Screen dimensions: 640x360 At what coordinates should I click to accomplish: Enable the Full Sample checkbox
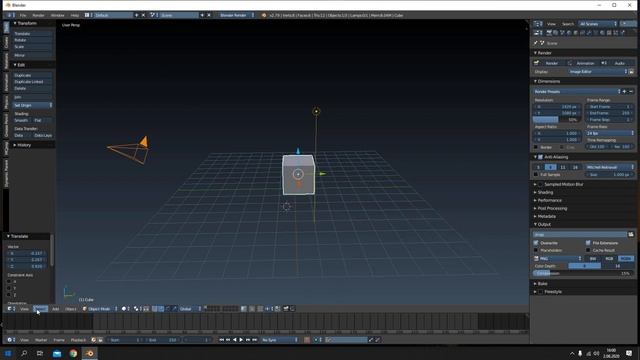coord(536,175)
